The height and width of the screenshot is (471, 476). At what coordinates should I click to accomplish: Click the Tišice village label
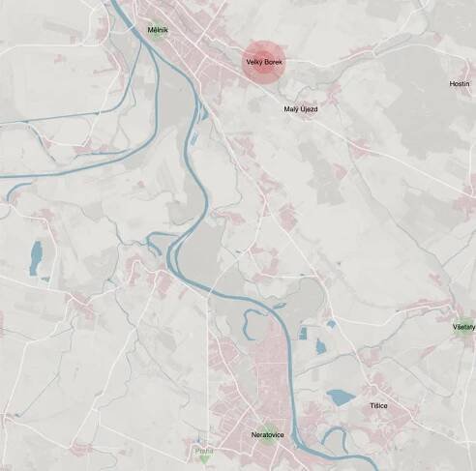pyautogui.click(x=379, y=406)
